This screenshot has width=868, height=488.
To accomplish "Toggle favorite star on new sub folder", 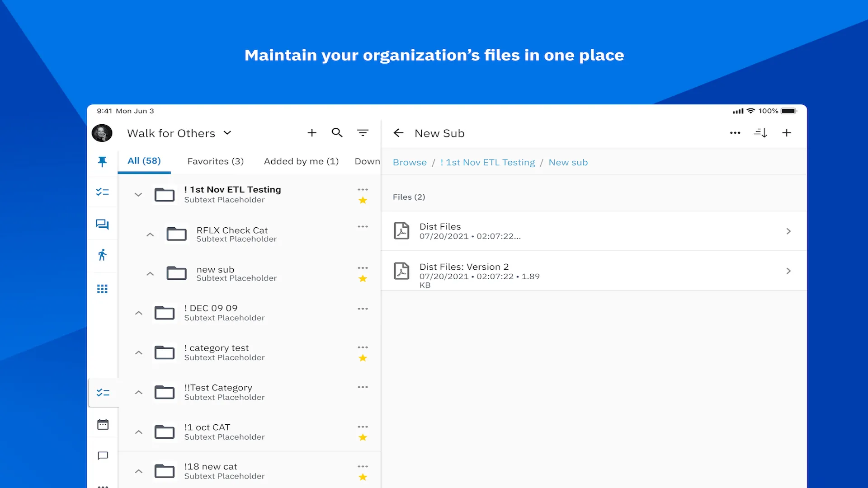I will click(362, 278).
